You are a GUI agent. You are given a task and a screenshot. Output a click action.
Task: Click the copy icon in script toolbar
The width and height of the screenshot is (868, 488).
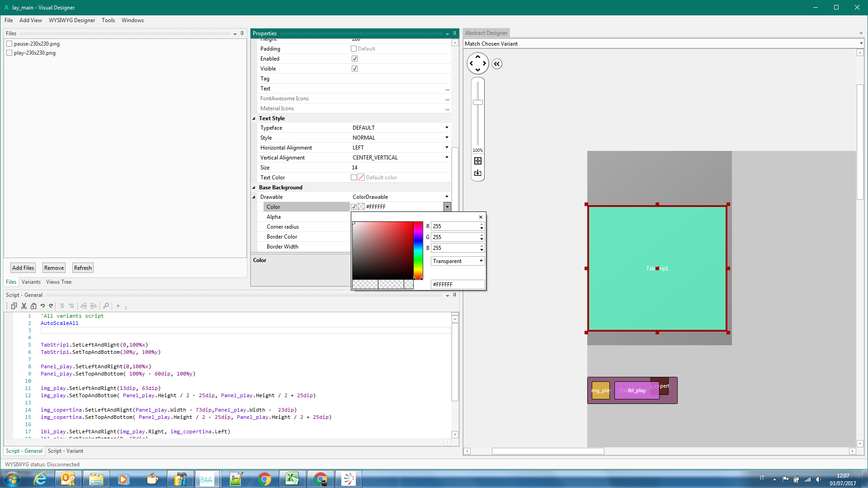[x=14, y=306]
